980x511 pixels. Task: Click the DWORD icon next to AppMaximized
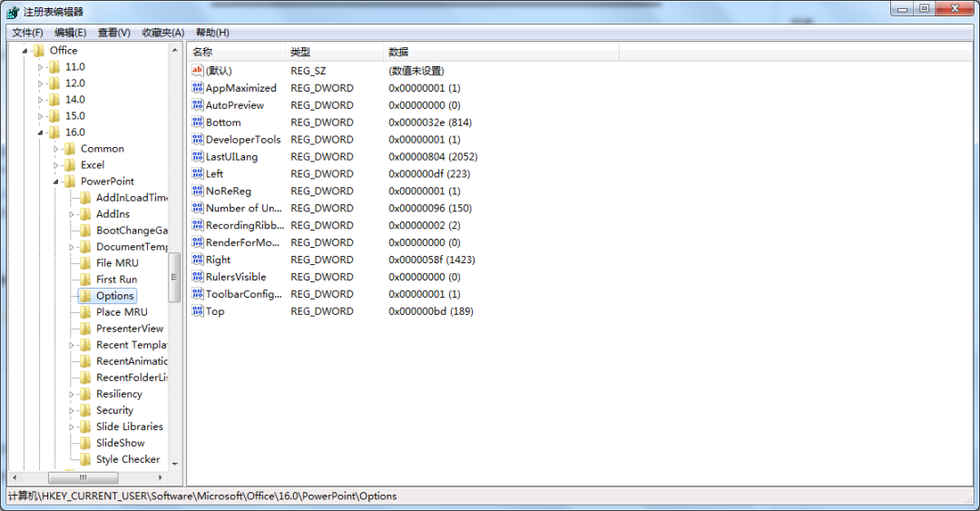(198, 87)
